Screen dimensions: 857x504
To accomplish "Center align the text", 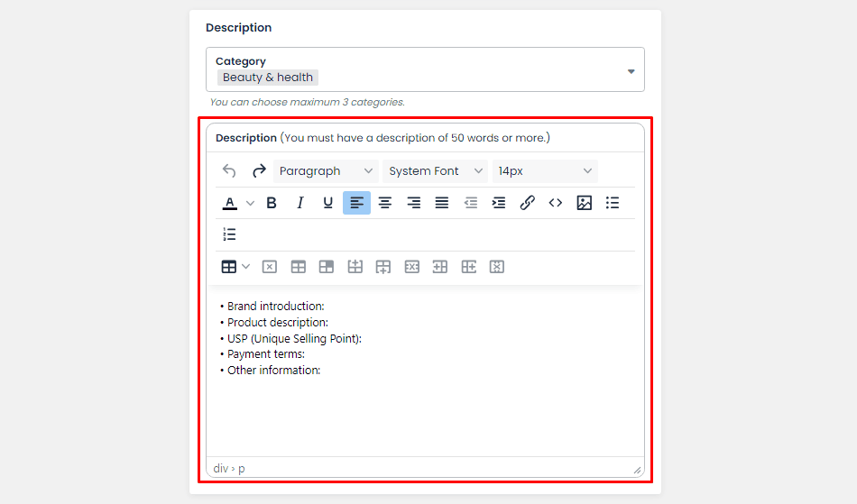I will [x=385, y=203].
